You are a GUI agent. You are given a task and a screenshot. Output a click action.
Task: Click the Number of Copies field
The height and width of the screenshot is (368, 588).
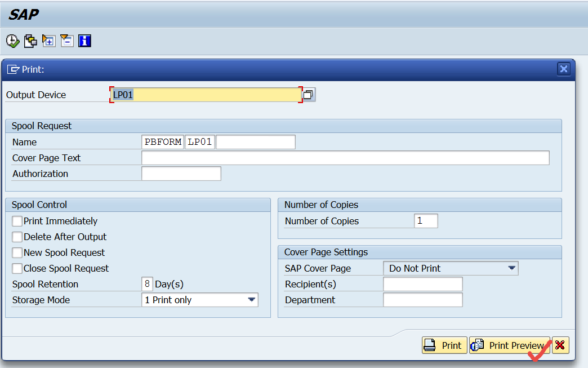click(426, 221)
